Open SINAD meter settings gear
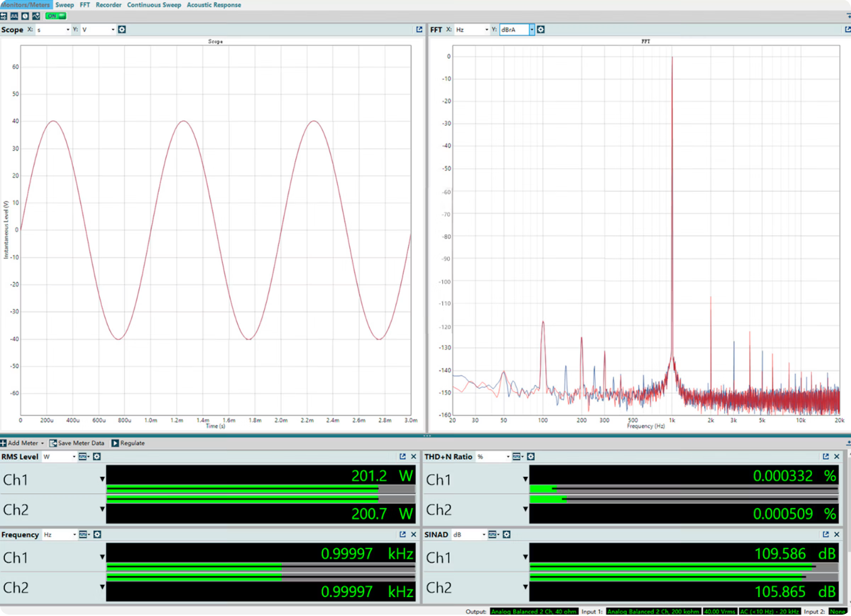Screen dimensions: 851x616 (507, 534)
